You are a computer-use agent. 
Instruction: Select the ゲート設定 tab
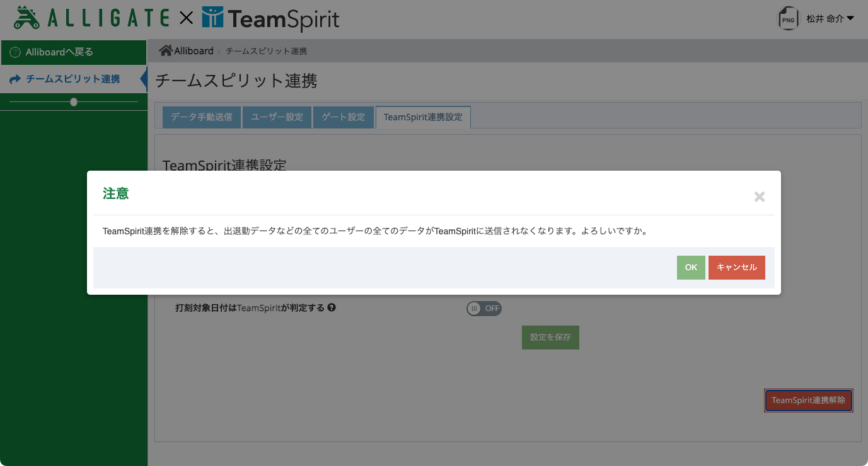344,117
